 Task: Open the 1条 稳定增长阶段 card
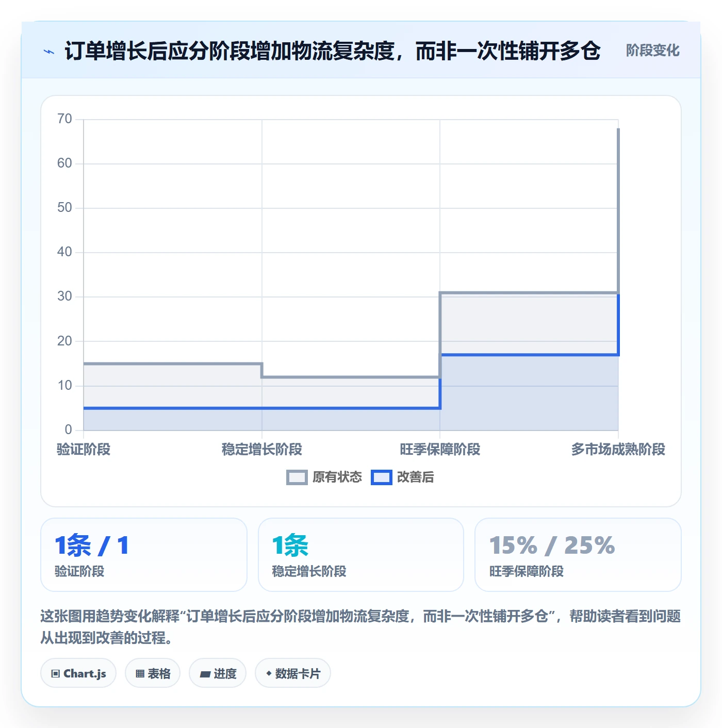(x=361, y=555)
